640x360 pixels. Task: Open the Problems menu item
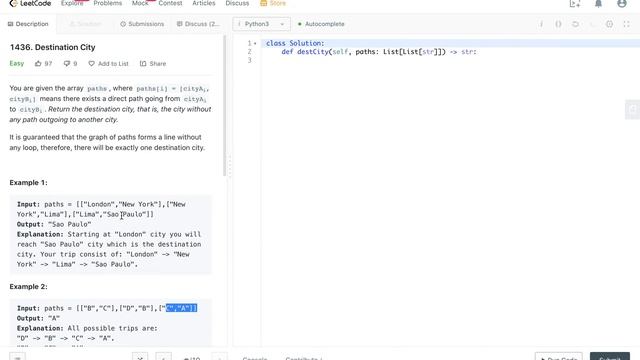[108, 3]
